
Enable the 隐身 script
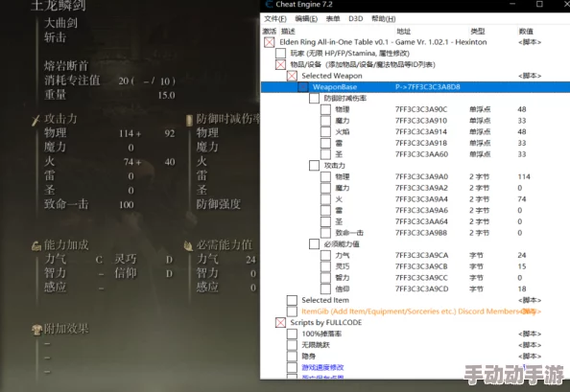click(292, 357)
